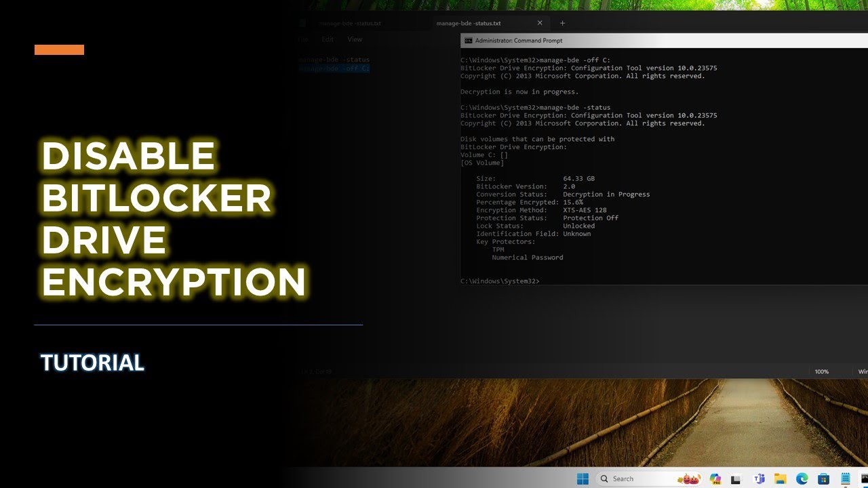Click the "manage-bde -status" command in Command Prompt
This screenshot has width=868, height=488.
point(574,107)
